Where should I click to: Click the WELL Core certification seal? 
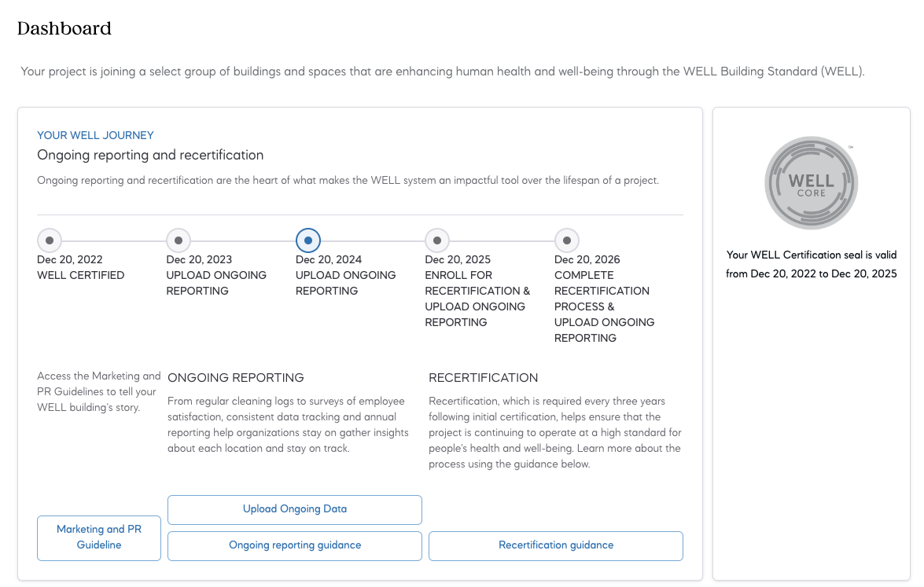tap(811, 183)
